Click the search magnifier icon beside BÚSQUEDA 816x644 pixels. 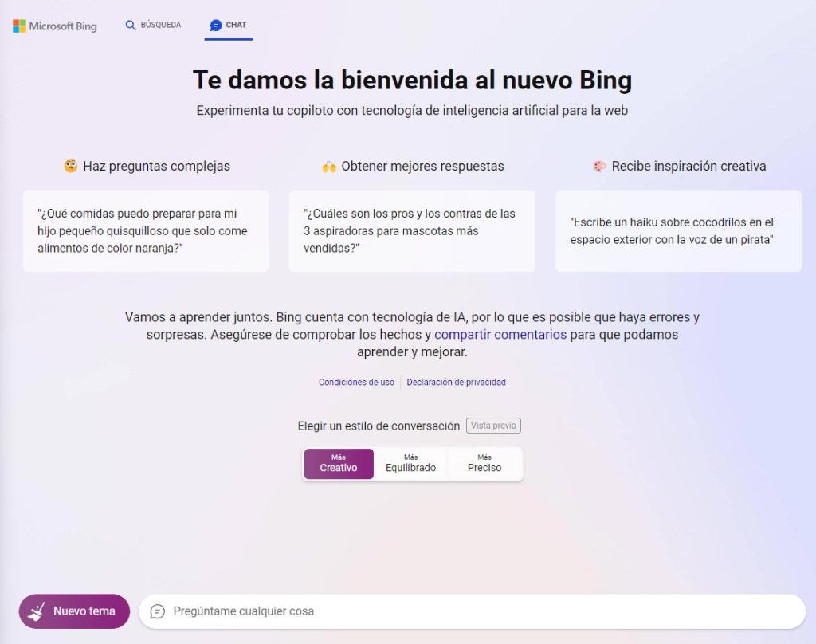coord(131,25)
